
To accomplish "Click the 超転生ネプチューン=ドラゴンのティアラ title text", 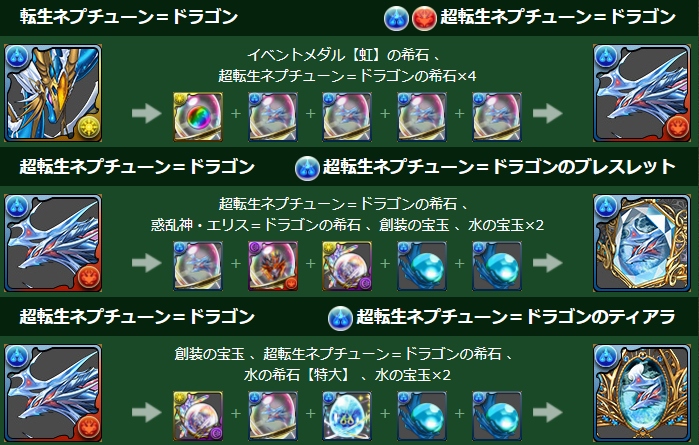I will pos(516,317).
